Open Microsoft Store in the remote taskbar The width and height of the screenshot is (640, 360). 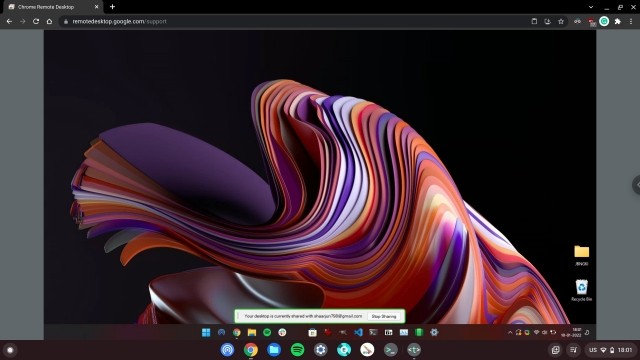[313, 332]
